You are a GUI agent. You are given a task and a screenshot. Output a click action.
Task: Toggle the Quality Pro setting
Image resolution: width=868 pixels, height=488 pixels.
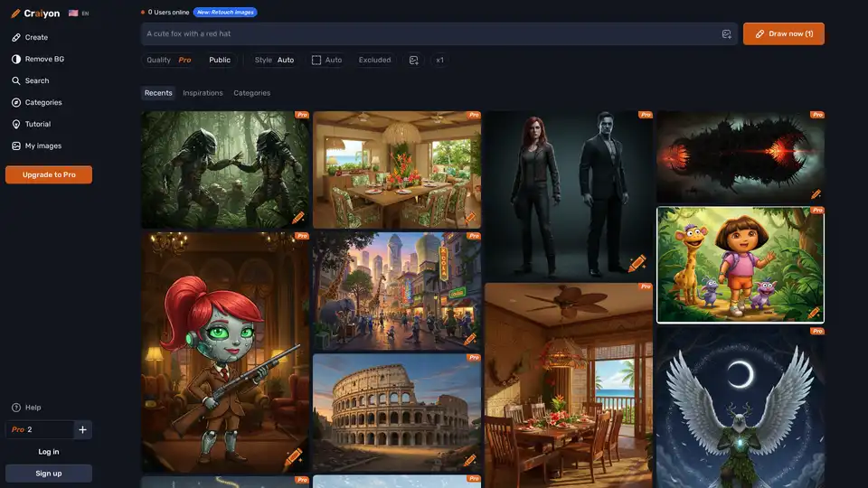click(x=169, y=60)
